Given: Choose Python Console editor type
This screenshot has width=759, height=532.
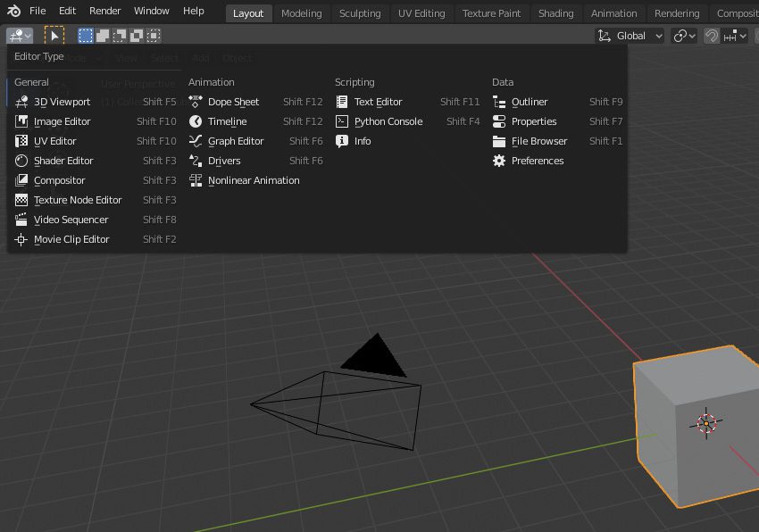Looking at the screenshot, I should click(407, 121).
